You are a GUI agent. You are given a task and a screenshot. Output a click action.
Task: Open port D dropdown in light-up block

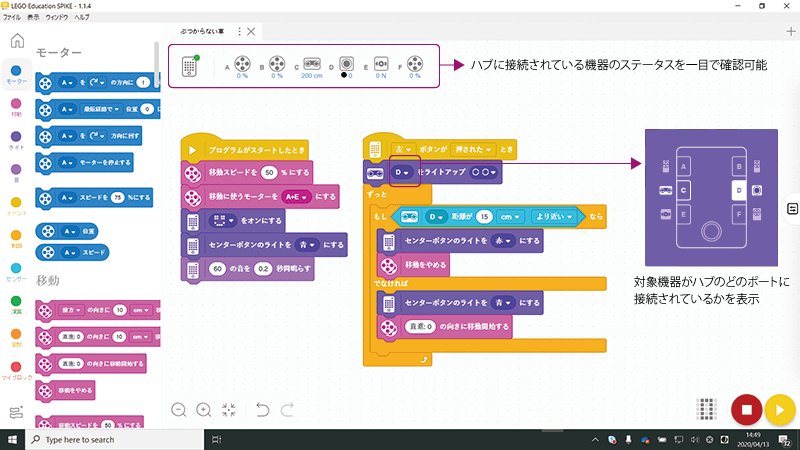point(402,172)
